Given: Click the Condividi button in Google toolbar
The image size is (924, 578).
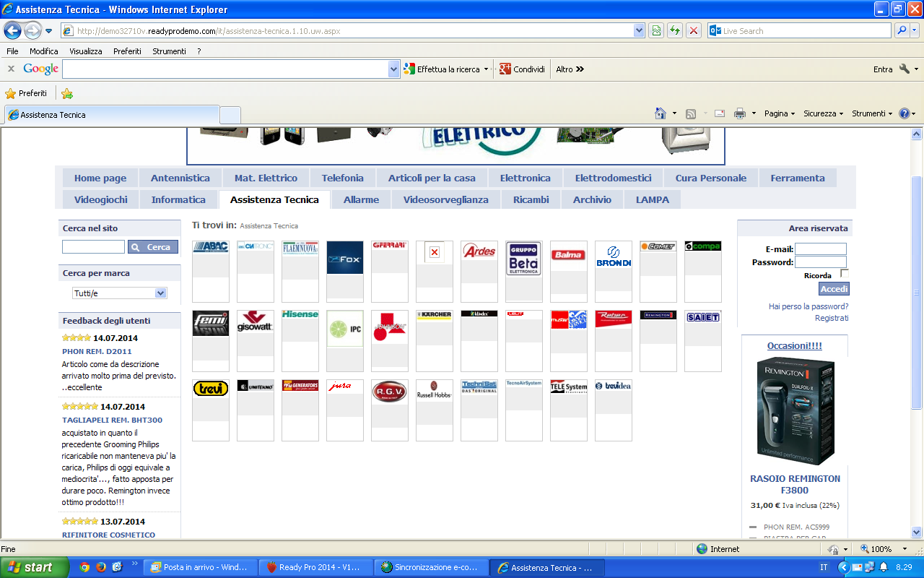Looking at the screenshot, I should (522, 69).
